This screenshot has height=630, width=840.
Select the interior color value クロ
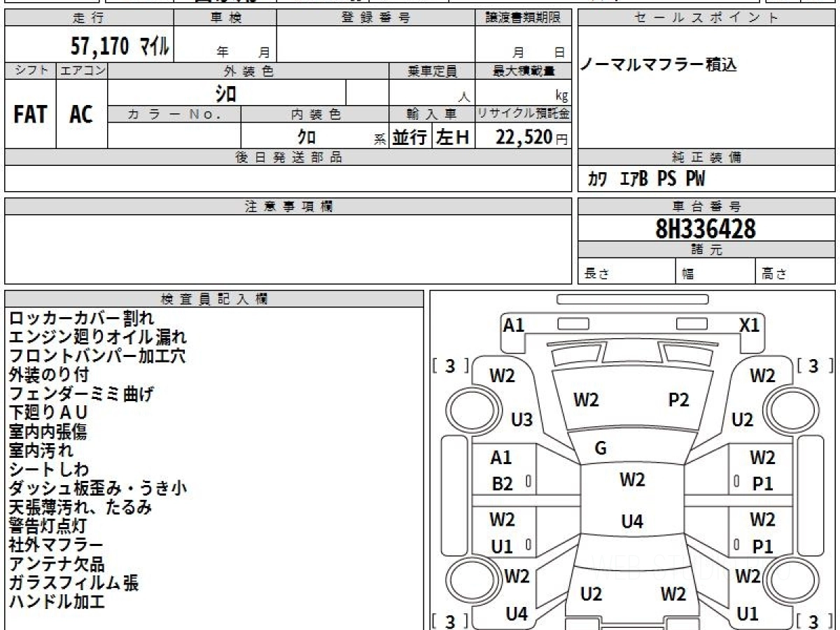click(x=306, y=136)
